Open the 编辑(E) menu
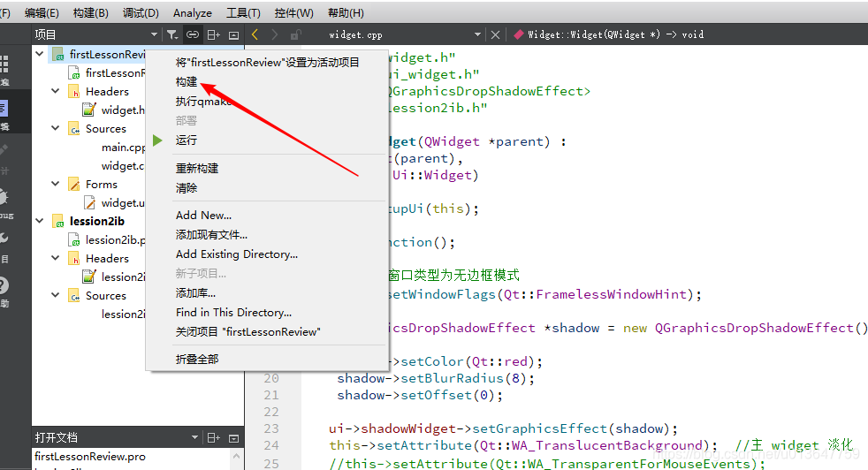Image resolution: width=868 pixels, height=470 pixels. point(42,12)
